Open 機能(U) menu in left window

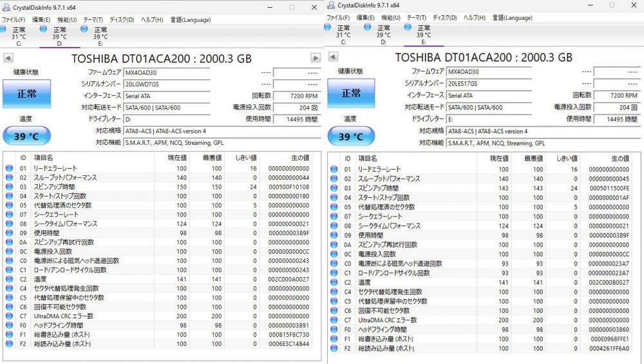[67, 20]
